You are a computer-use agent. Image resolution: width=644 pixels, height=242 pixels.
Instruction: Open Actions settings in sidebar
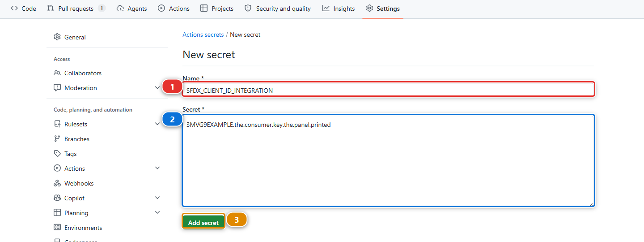(x=107, y=169)
